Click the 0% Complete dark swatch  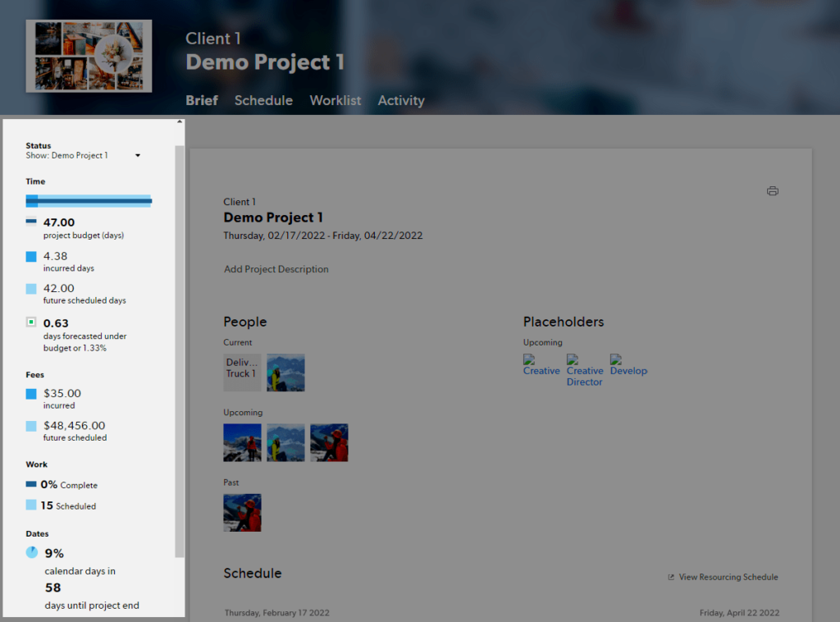[31, 484]
